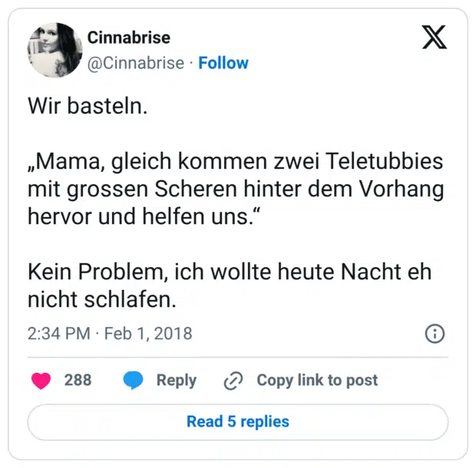The image size is (476, 468).
Task: Click the Cinnabrise display name
Action: (x=129, y=38)
